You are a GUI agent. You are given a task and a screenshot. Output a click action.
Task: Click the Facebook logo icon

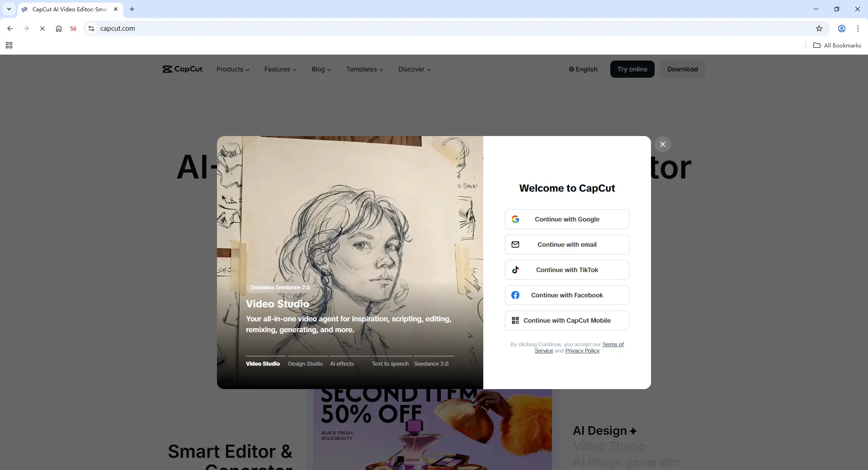(515, 295)
